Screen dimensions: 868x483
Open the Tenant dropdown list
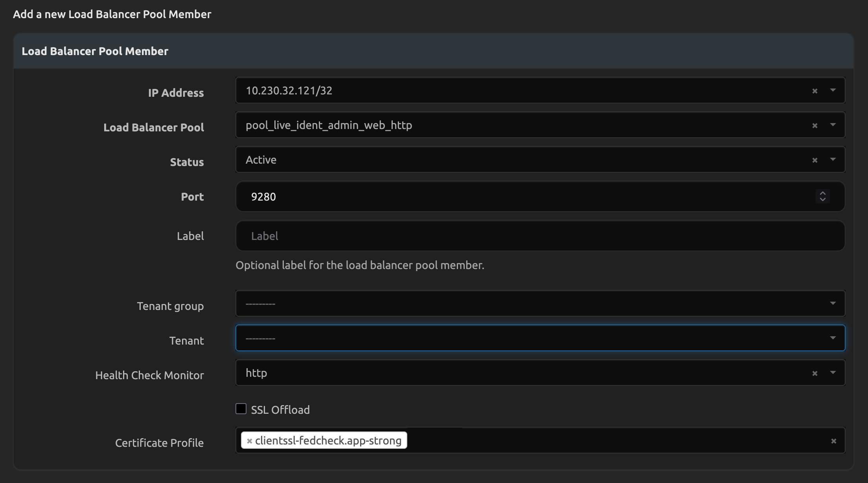click(833, 338)
